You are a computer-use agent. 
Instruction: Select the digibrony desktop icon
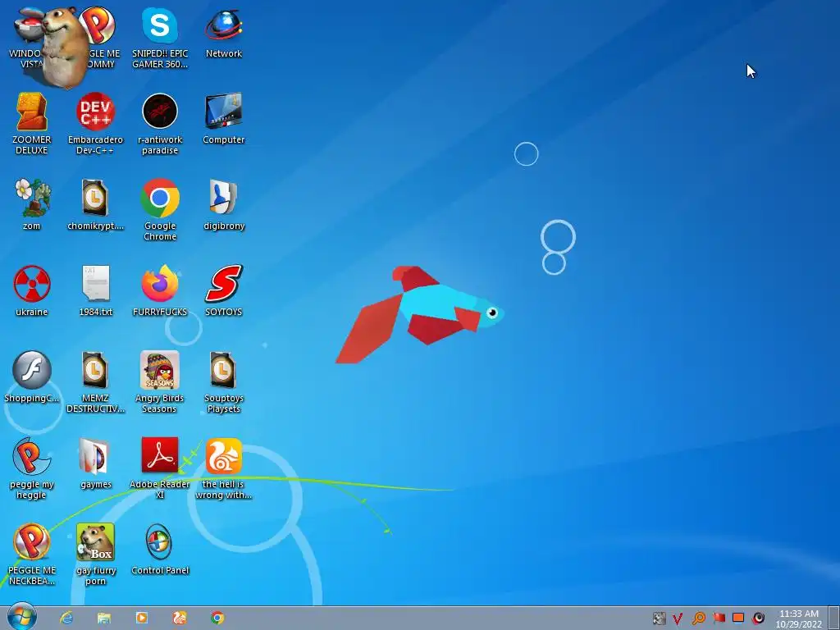223,204
